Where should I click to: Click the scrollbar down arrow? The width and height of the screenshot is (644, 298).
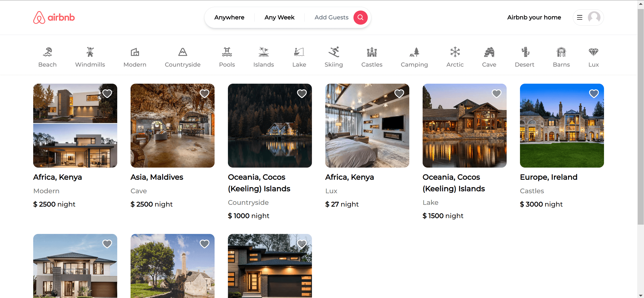(641, 295)
